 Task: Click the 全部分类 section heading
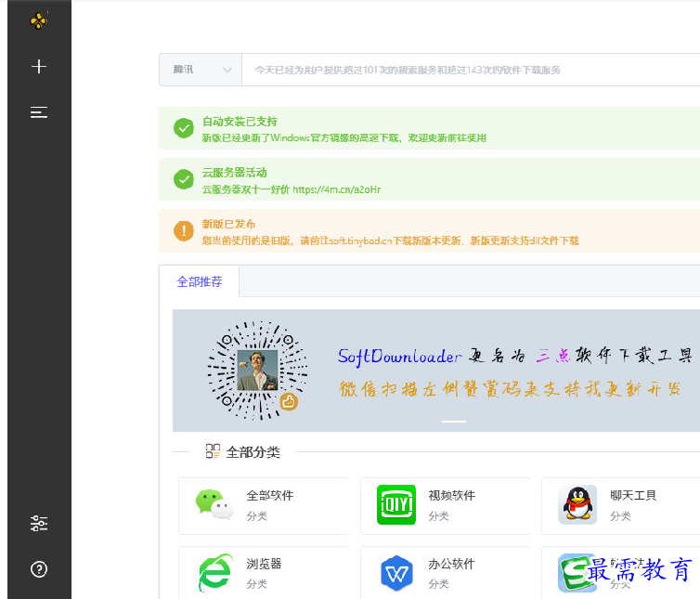click(x=253, y=452)
